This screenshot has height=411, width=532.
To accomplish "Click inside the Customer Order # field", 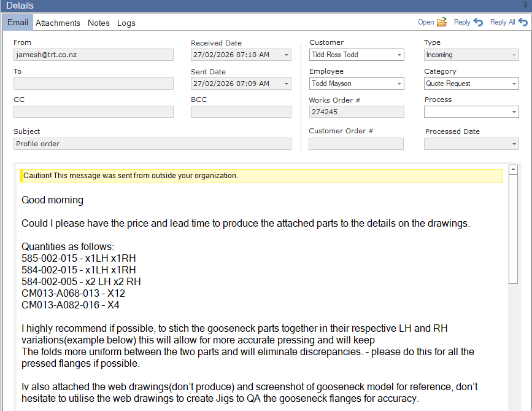I will (x=356, y=143).
